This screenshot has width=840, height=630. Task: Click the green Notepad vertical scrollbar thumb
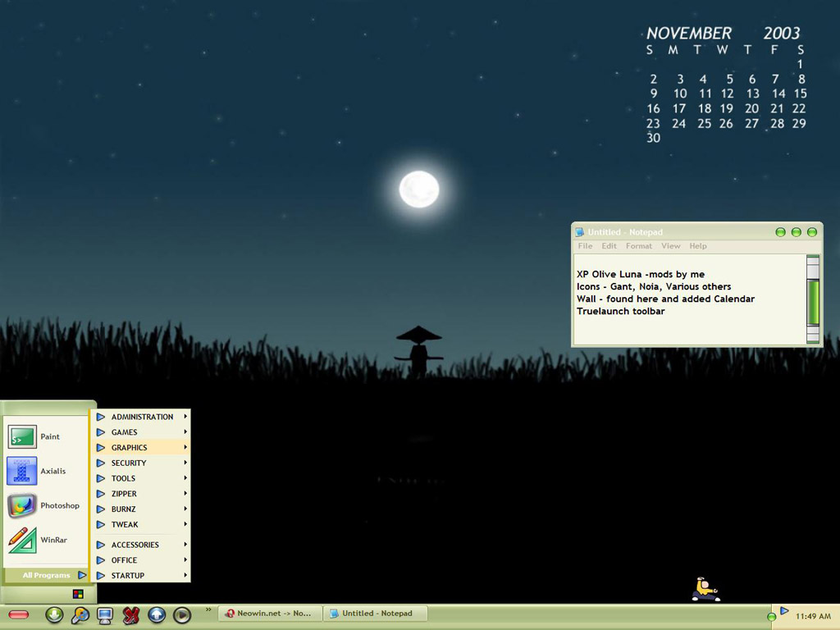[x=813, y=302]
